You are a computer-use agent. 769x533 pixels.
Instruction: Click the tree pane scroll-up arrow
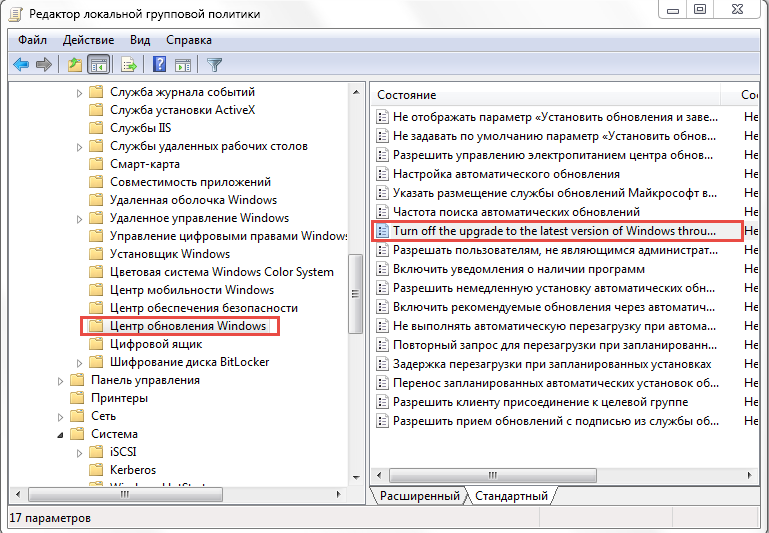pos(356,92)
